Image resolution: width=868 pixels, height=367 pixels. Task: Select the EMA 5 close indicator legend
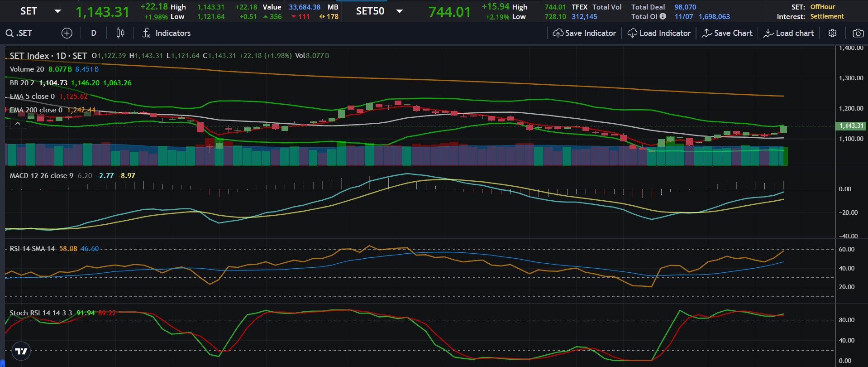(x=32, y=97)
